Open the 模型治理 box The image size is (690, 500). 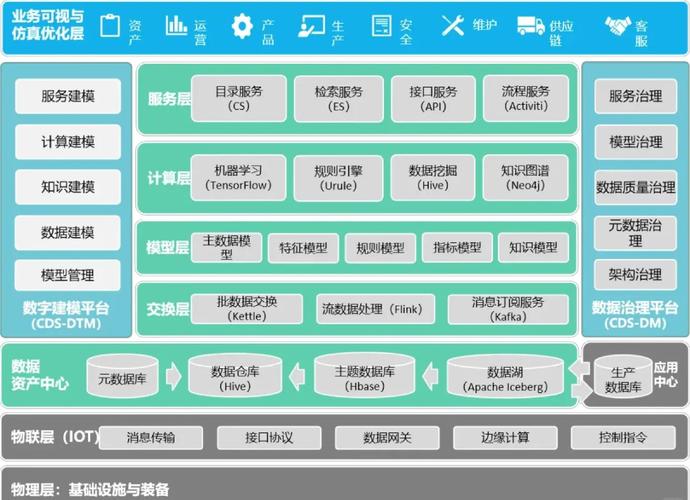point(635,142)
